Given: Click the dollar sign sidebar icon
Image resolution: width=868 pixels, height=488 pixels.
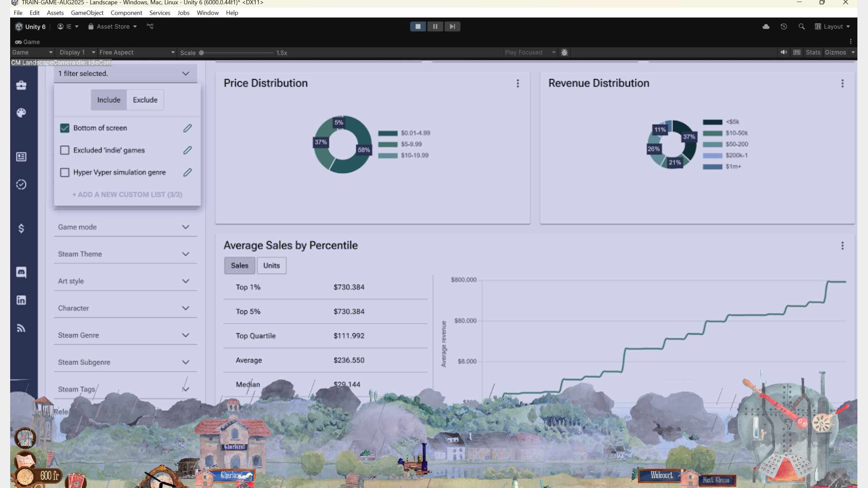Looking at the screenshot, I should coord(21,228).
